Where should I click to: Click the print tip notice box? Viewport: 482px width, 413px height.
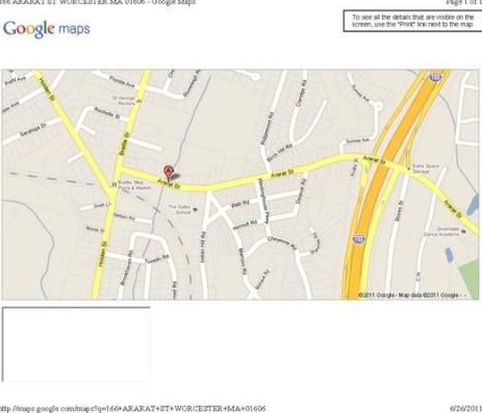tap(413, 21)
